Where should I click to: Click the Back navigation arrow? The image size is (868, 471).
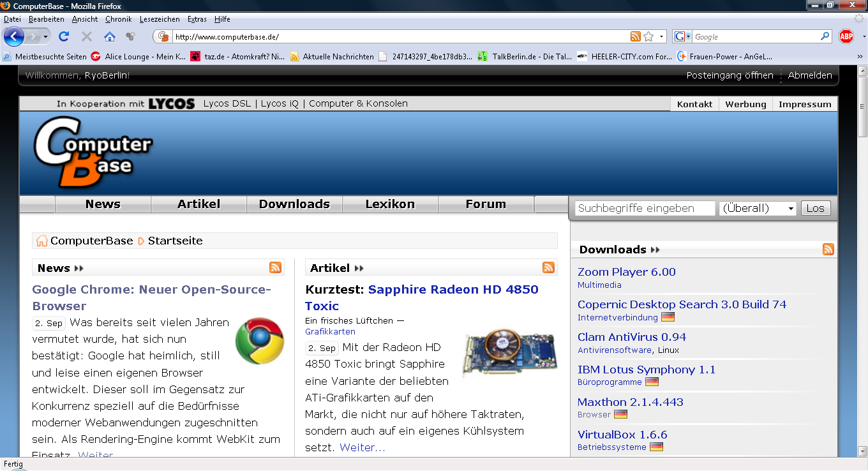click(x=13, y=36)
